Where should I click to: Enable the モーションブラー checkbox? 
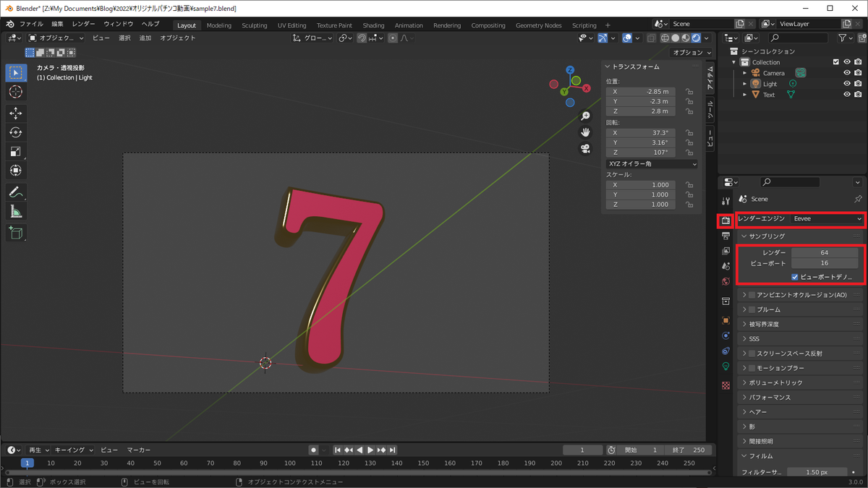pyautogui.click(x=752, y=368)
